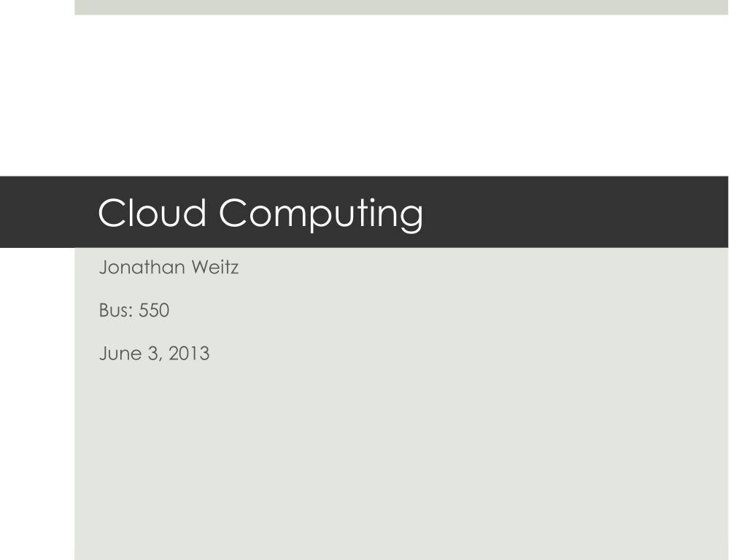Click the "Jonathan Weitz" author line
Viewport: 747px width, 560px height.
pos(169,267)
